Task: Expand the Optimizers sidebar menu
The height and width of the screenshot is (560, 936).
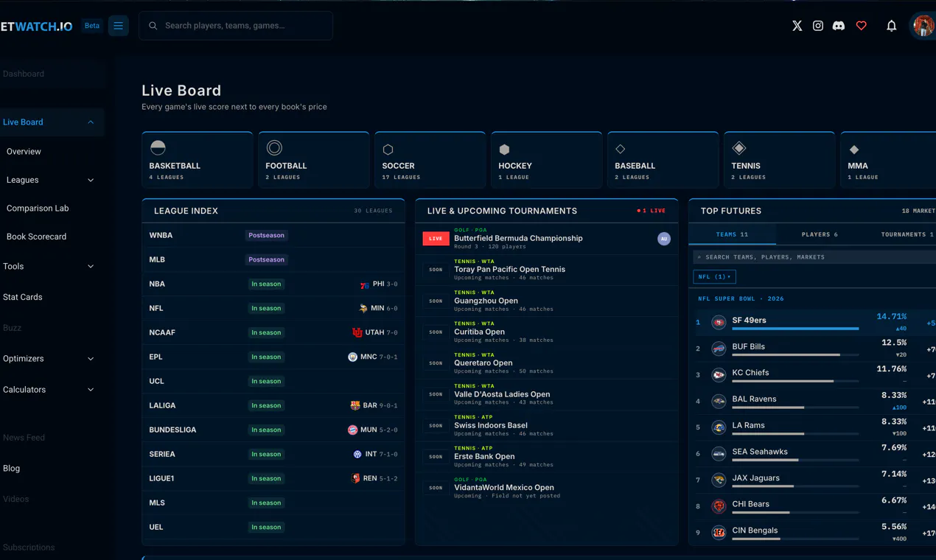Action: click(91, 359)
